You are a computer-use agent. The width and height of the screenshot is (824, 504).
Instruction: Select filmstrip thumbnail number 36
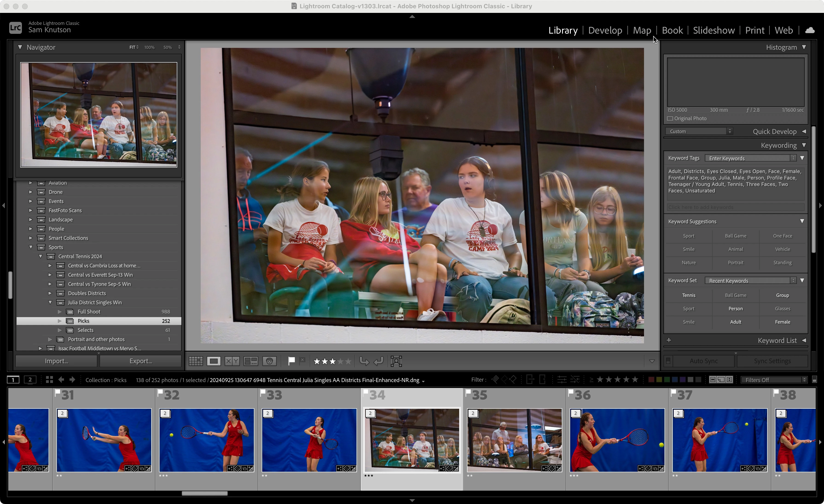[x=617, y=440]
